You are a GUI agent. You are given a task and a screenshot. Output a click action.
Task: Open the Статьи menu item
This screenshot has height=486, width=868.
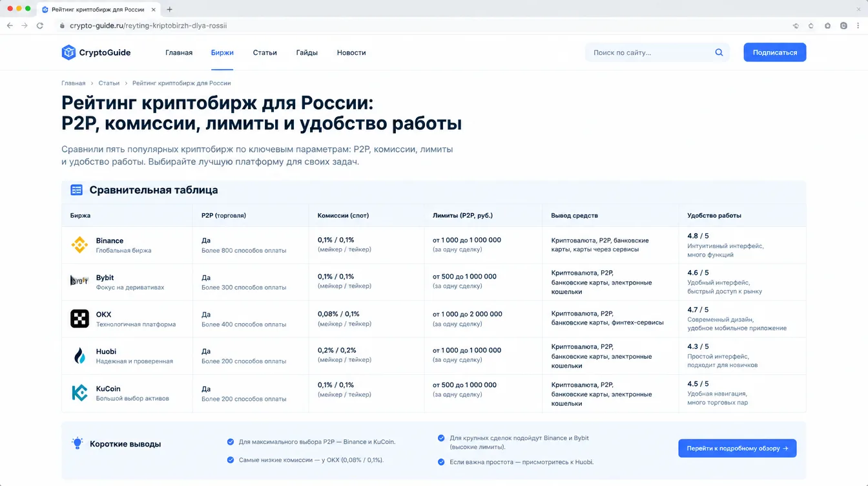265,52
